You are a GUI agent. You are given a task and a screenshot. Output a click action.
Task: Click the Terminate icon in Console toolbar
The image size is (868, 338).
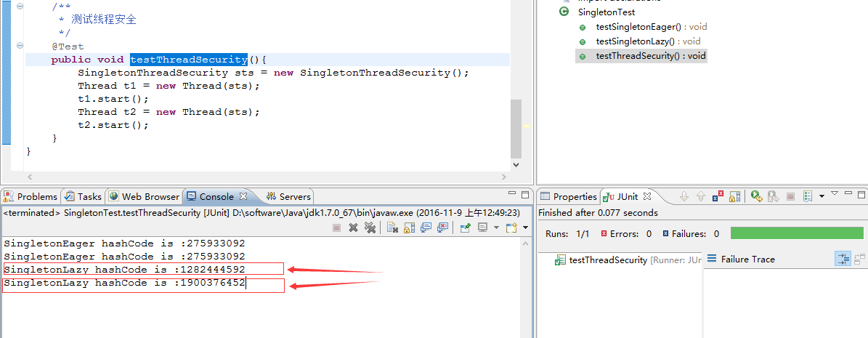click(x=336, y=228)
